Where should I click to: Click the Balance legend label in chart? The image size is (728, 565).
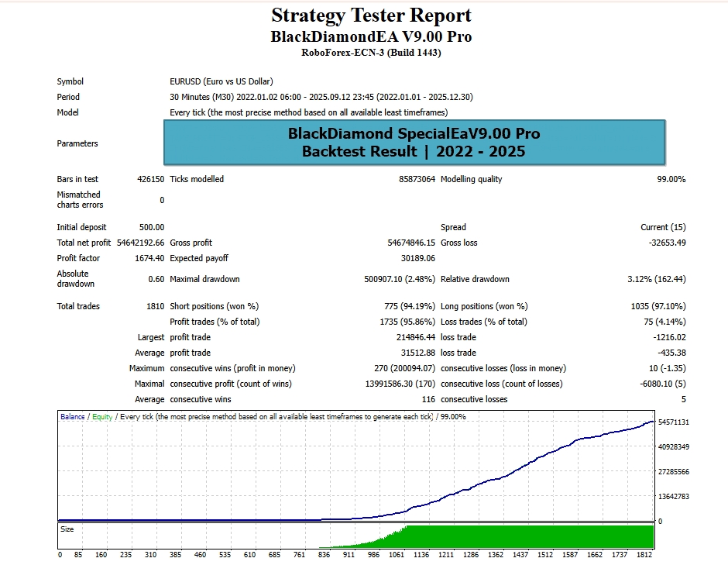[x=73, y=417]
